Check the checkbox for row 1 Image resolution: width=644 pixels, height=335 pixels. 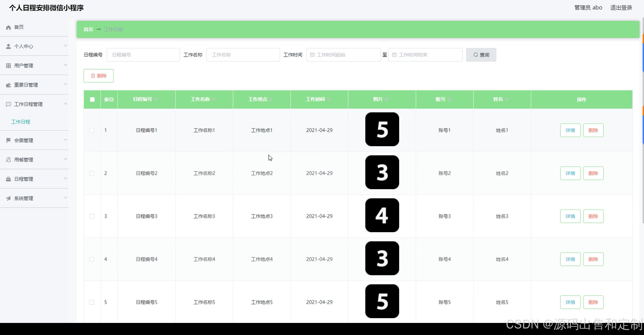tap(92, 130)
